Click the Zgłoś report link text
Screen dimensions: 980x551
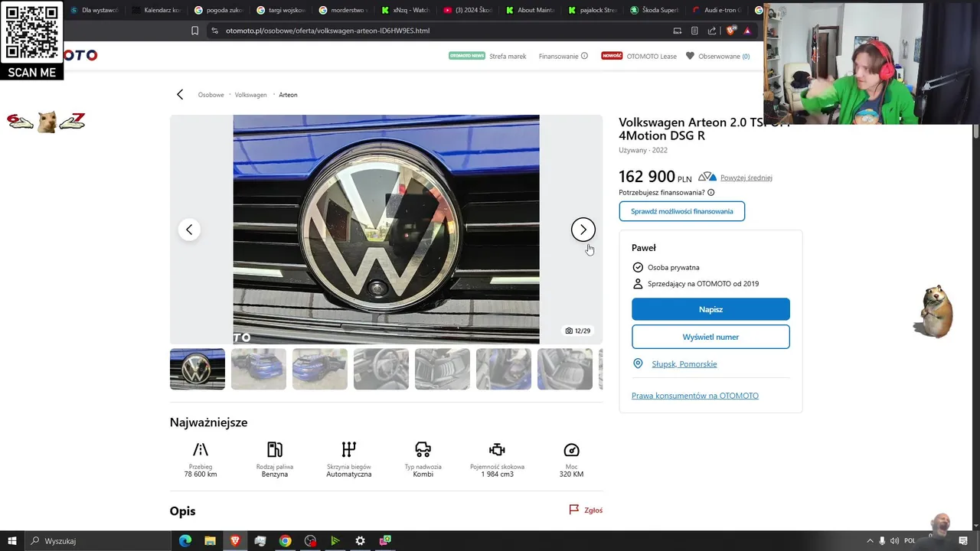pos(593,510)
